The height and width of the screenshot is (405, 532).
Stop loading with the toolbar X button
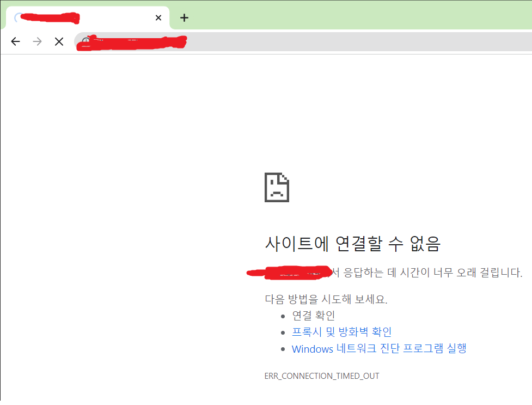click(59, 41)
